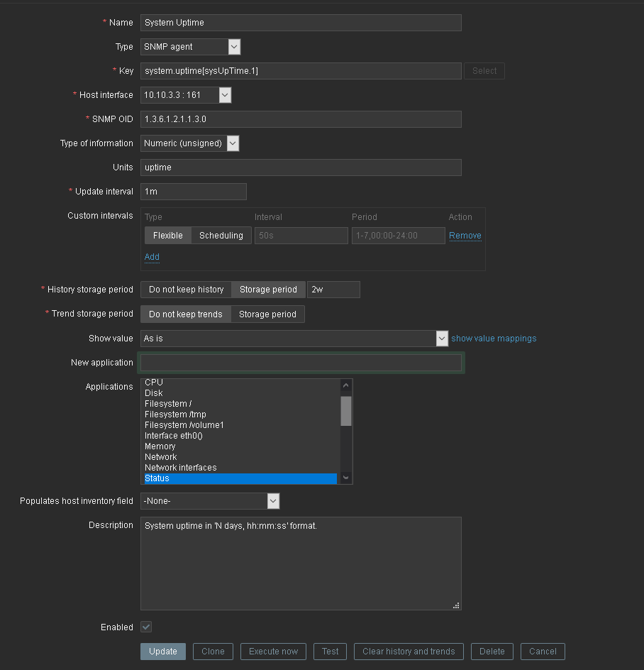The width and height of the screenshot is (644, 670).
Task: Click Add under custom intervals
Action: [x=152, y=257]
